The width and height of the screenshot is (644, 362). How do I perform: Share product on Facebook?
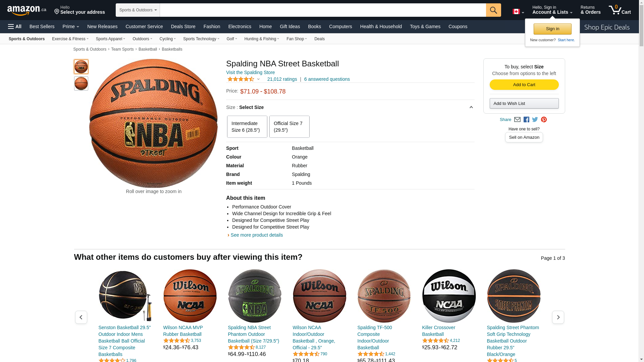[526, 120]
